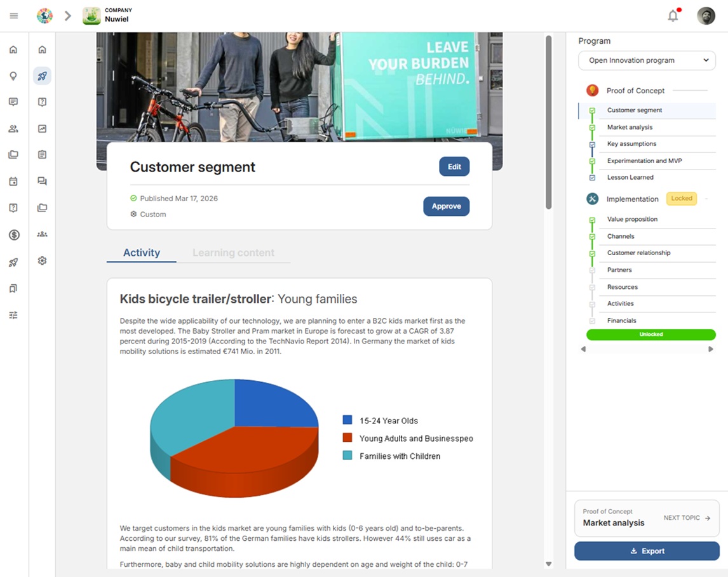Click the hamburger menu icon
Image resolution: width=728 pixels, height=577 pixels.
tap(14, 16)
